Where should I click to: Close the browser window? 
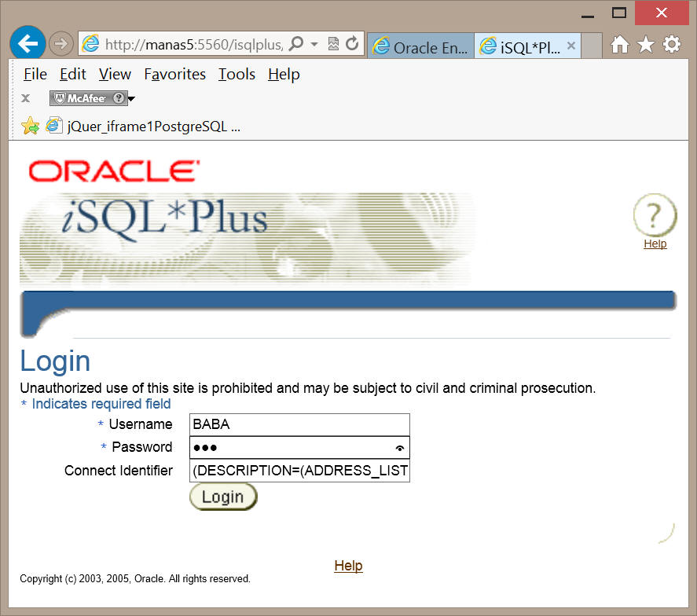coord(662,13)
